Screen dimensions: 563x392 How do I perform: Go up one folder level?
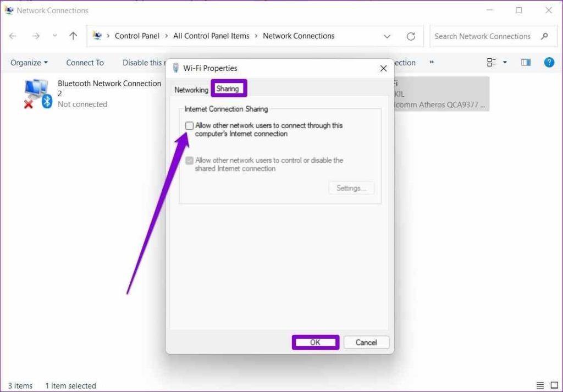point(73,36)
